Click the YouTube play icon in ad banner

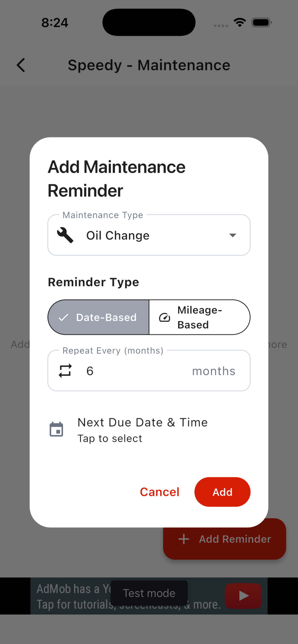(243, 595)
